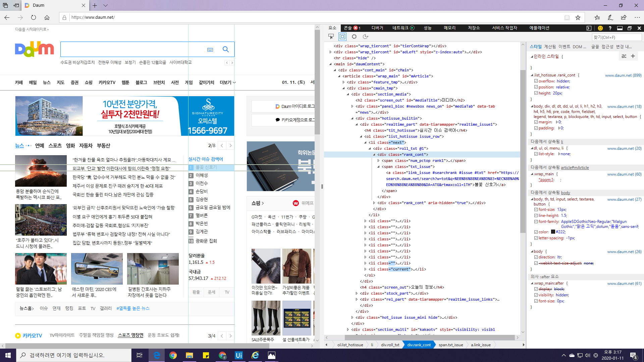
Task: Click the black color swatch #222
Action: tap(553, 232)
